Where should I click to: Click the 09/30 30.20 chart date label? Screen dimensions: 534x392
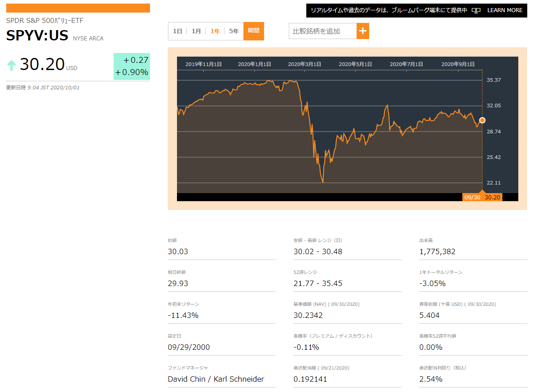pyautogui.click(x=482, y=197)
